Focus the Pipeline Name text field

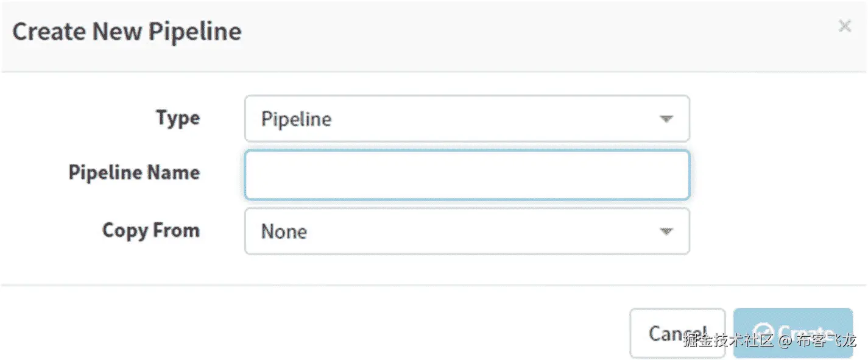click(x=467, y=175)
